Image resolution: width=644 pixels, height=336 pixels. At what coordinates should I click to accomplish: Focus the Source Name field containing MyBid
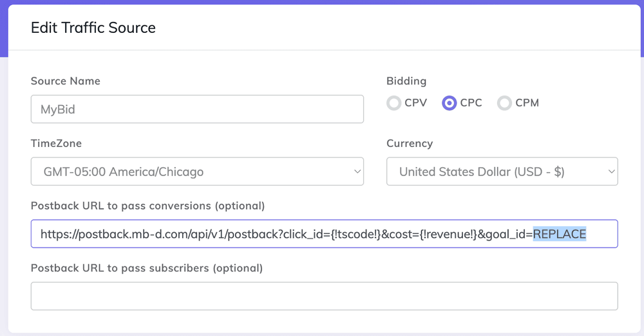coord(197,110)
